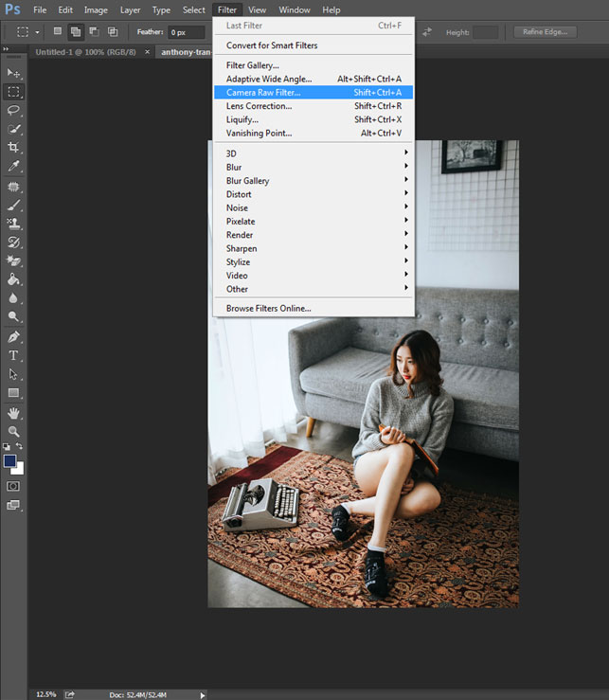
Task: Activate the Pen tool
Action: pyautogui.click(x=13, y=336)
